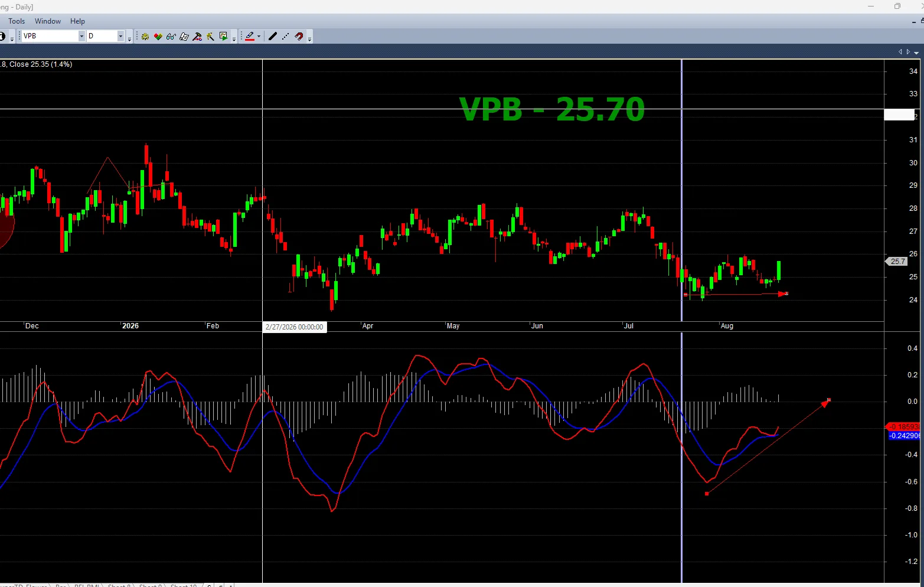Viewport: 924px width, 587px height.
Task: Click the -1.2 level on the MACD axis
Action: pyautogui.click(x=911, y=562)
